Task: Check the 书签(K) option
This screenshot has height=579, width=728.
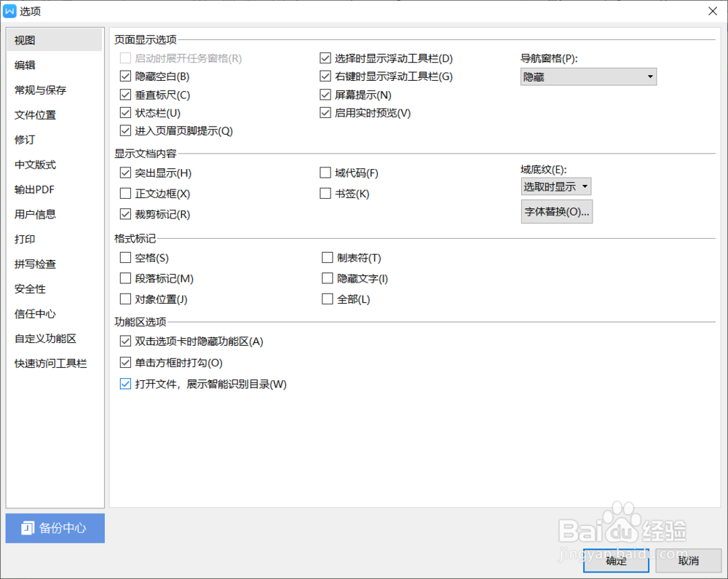Action: [325, 193]
